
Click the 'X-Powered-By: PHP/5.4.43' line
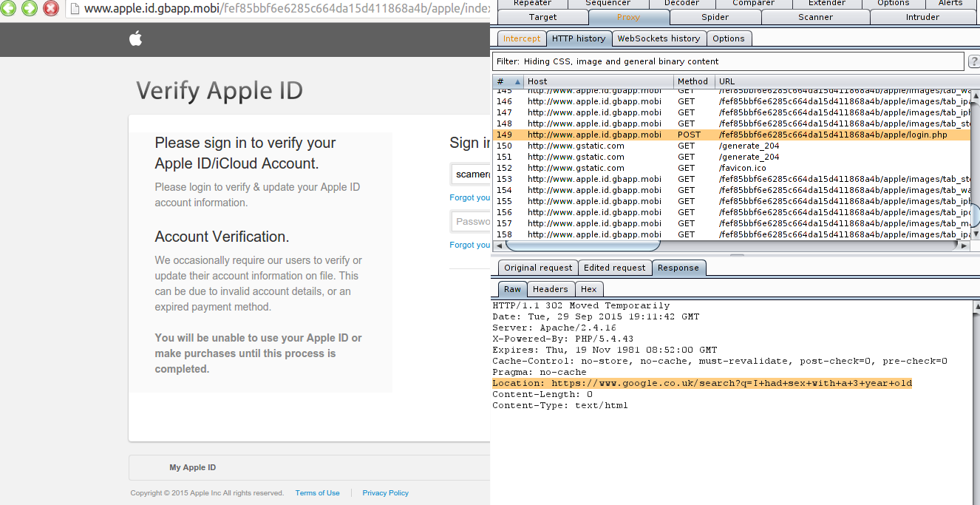pos(565,339)
